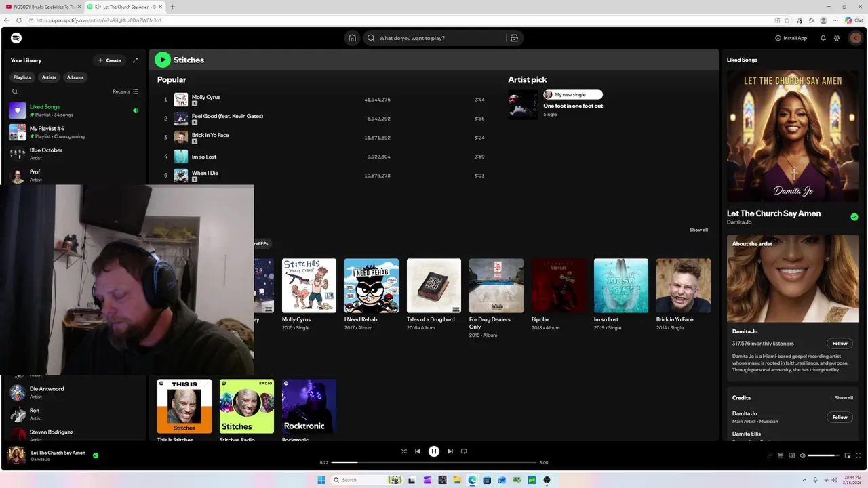Play Stitches with the green play button
The height and width of the screenshot is (488, 868).
pos(162,60)
